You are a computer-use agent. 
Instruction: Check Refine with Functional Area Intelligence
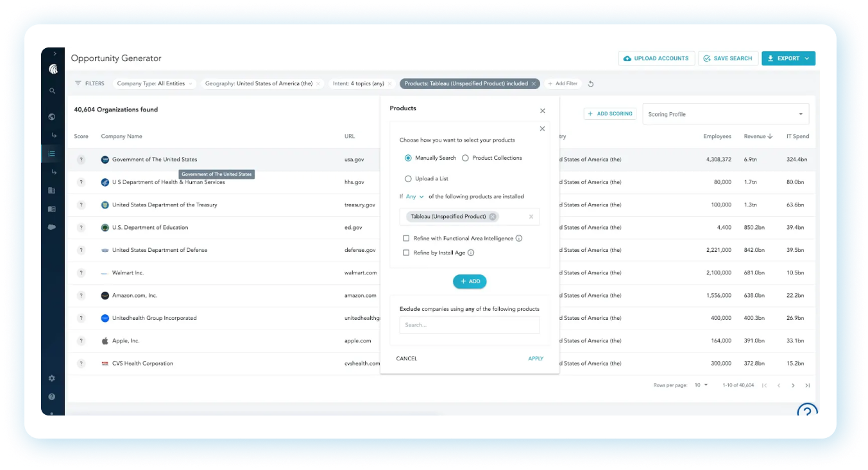(x=406, y=239)
